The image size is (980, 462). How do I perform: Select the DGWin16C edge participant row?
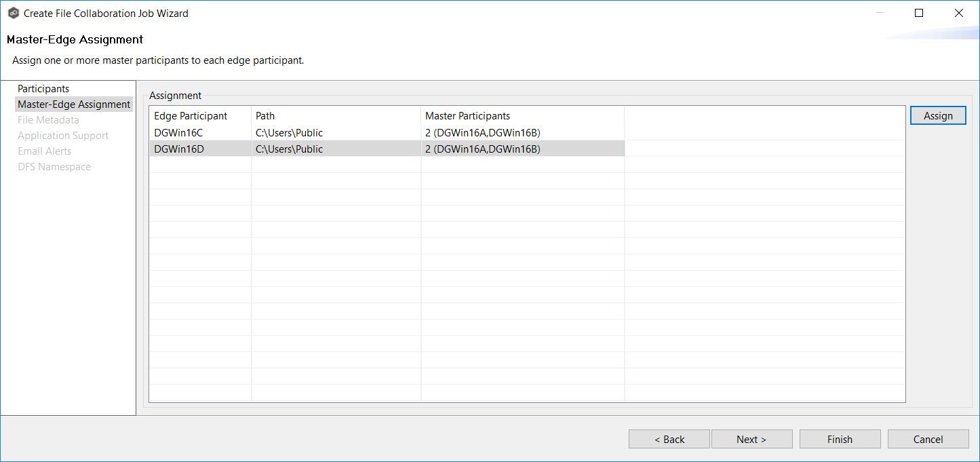(178, 133)
